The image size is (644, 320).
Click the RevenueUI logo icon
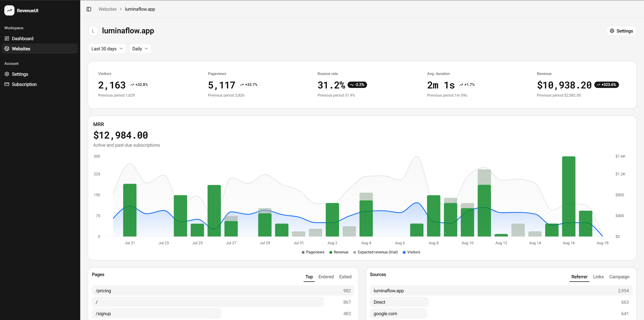(x=9, y=10)
